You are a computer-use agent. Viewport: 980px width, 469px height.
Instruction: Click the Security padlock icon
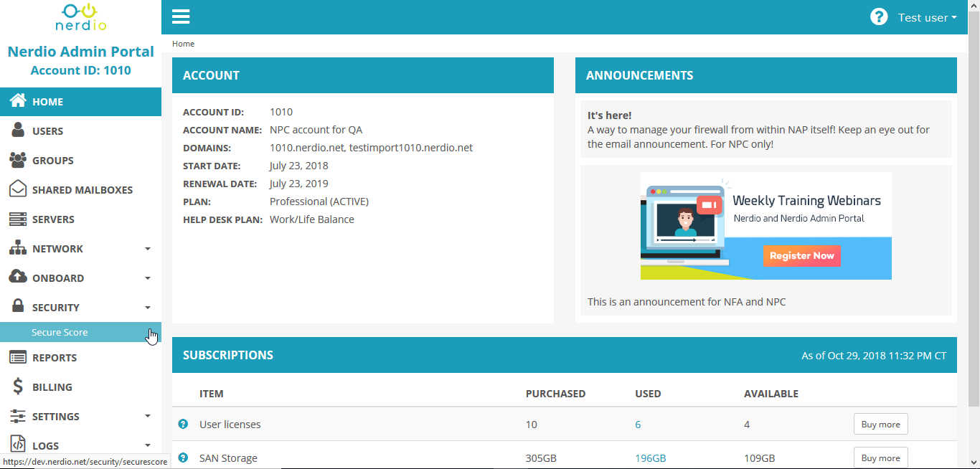click(18, 307)
